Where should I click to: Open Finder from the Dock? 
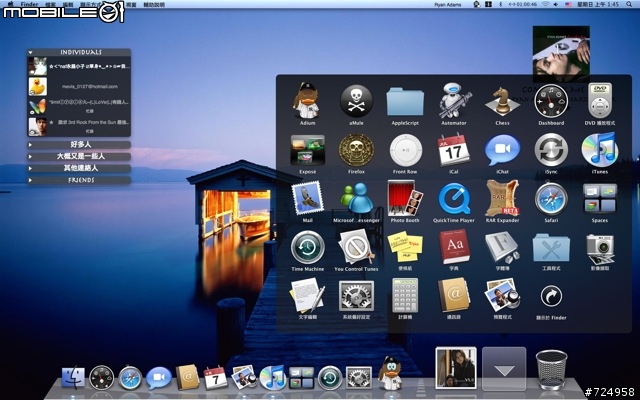point(73,378)
